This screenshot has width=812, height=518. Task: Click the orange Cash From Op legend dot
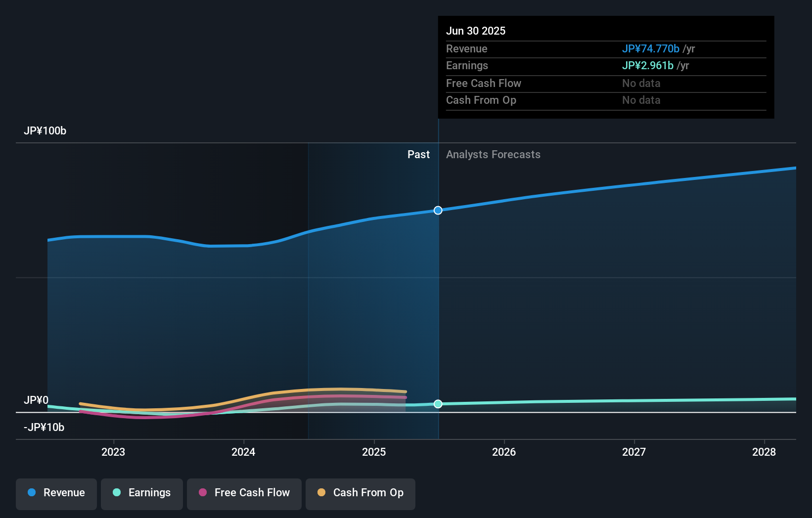pyautogui.click(x=321, y=493)
